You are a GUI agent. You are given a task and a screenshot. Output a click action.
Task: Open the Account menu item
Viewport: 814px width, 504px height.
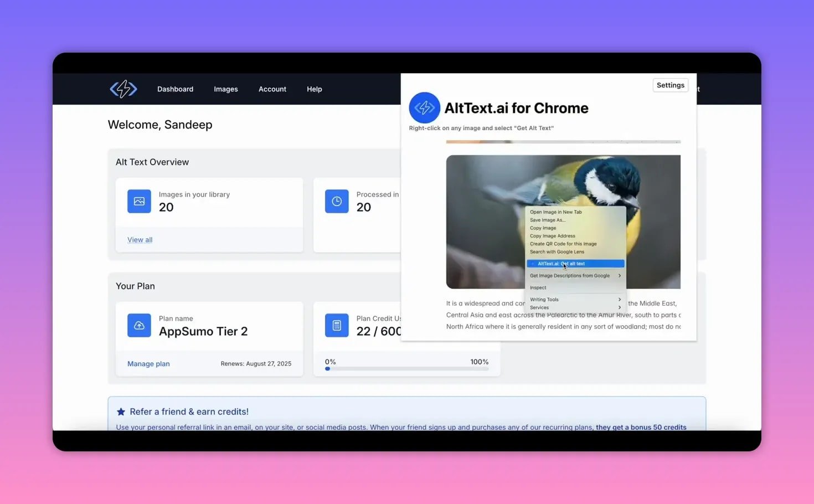click(x=272, y=89)
